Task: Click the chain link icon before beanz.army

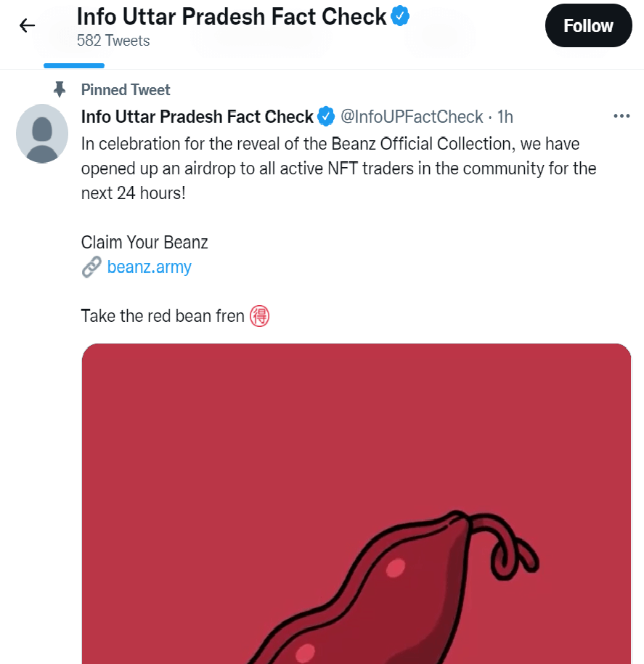Action: click(x=91, y=267)
